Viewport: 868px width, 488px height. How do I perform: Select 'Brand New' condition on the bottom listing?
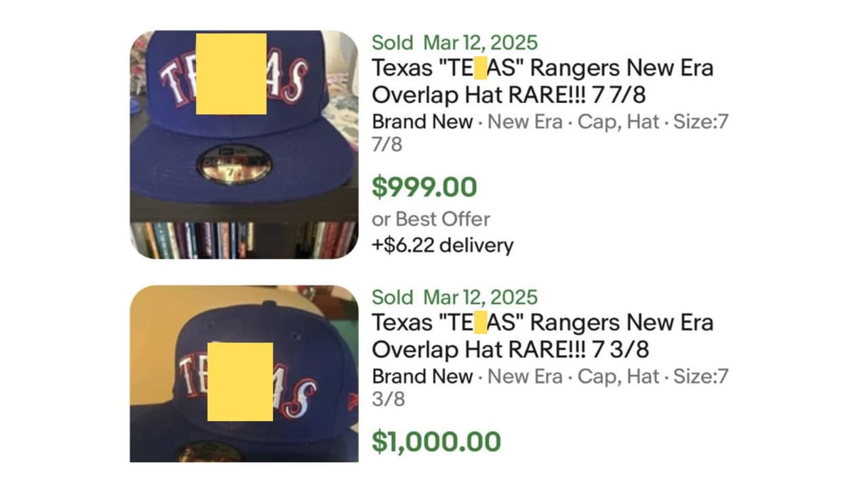click(422, 376)
